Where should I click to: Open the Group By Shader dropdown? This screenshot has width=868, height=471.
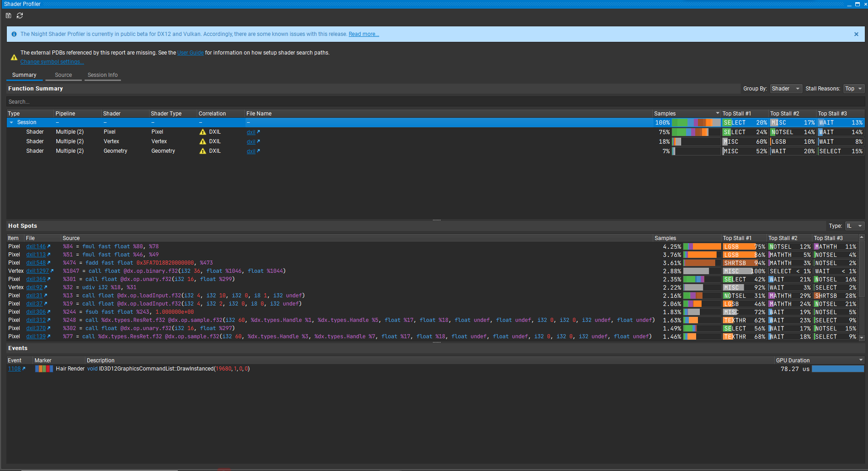pos(786,89)
